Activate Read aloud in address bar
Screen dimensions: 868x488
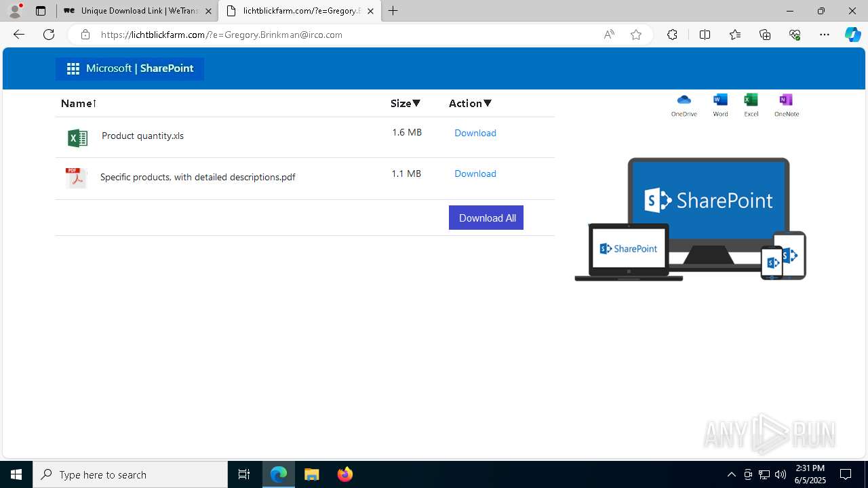click(x=609, y=35)
